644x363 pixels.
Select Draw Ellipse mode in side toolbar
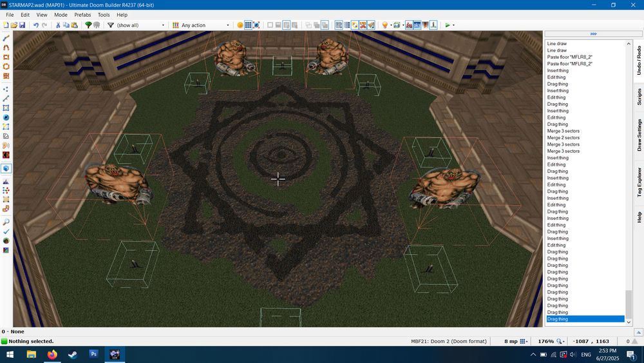(6, 66)
